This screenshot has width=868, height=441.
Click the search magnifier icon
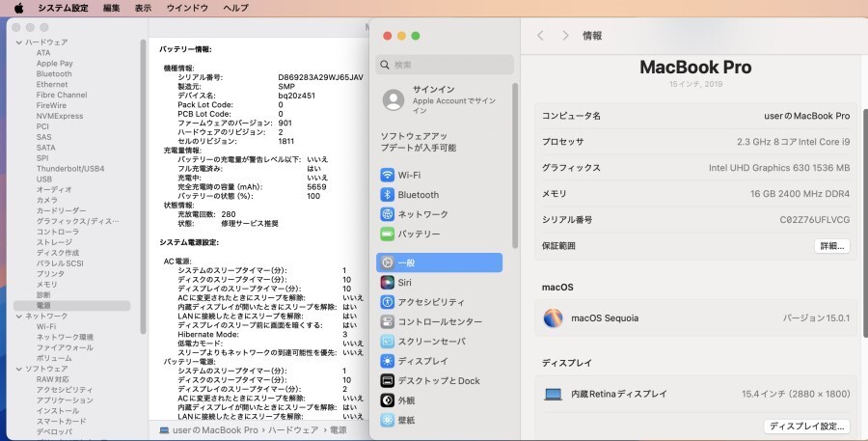[x=385, y=65]
